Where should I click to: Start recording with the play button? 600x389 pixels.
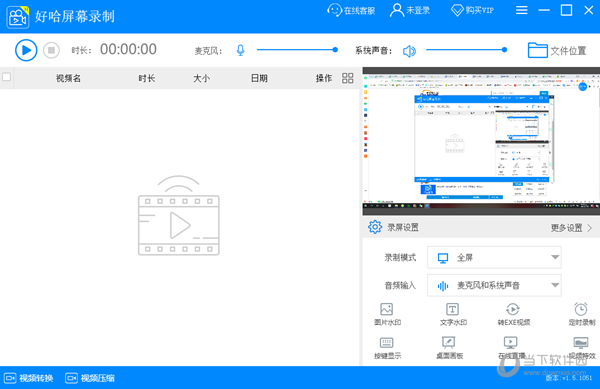[26, 50]
